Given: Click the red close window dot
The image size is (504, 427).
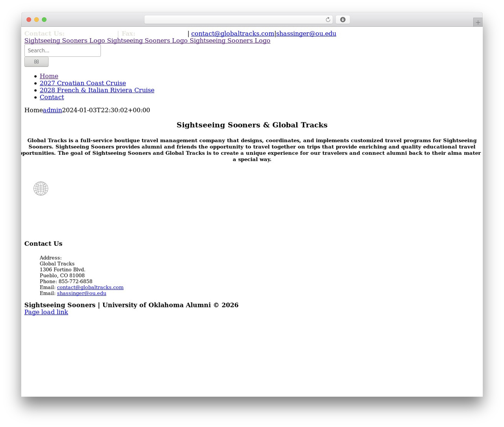Looking at the screenshot, I should (x=29, y=20).
